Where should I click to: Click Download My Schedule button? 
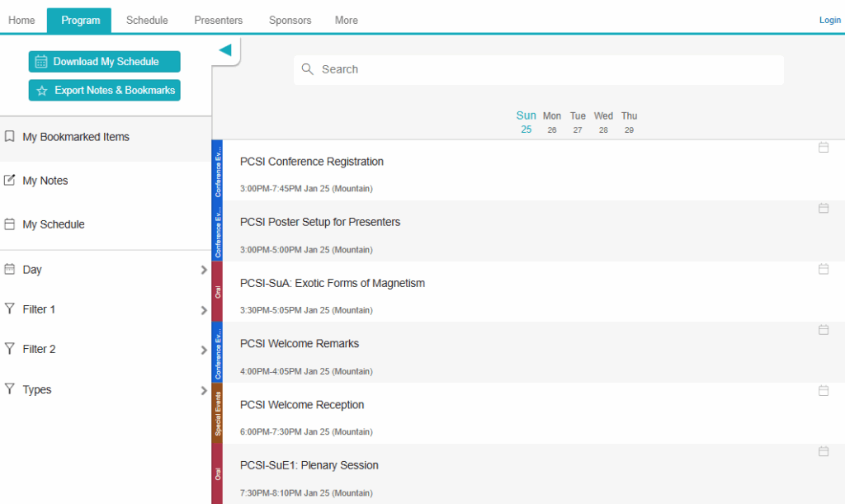pos(105,62)
